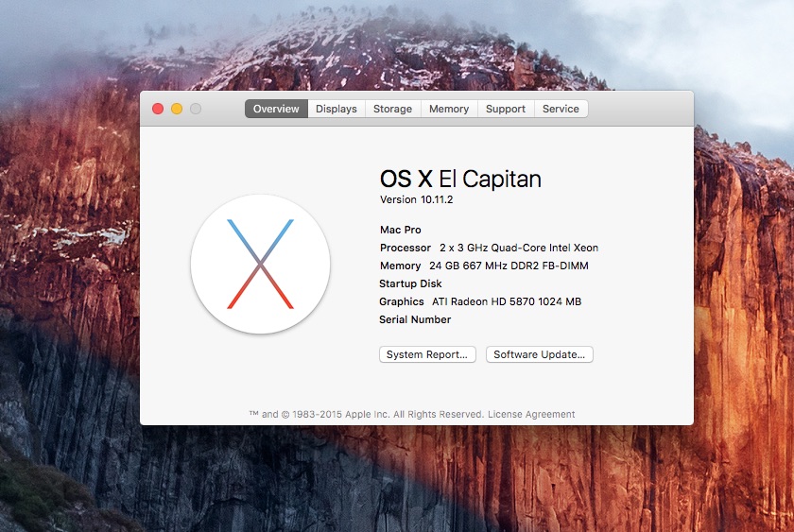Go to the Memory tab
The width and height of the screenshot is (794, 532).
[x=449, y=109]
